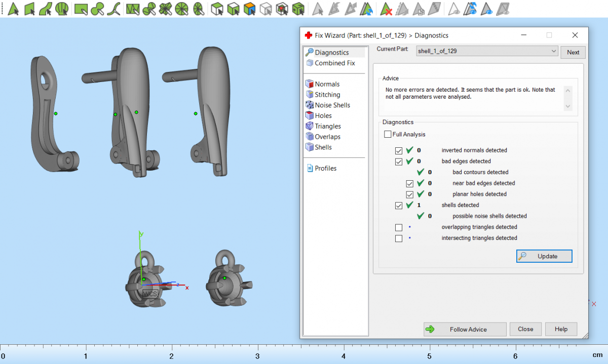Enable intersecting triangles detected checkbox
This screenshot has width=608, height=364.
coord(399,238)
